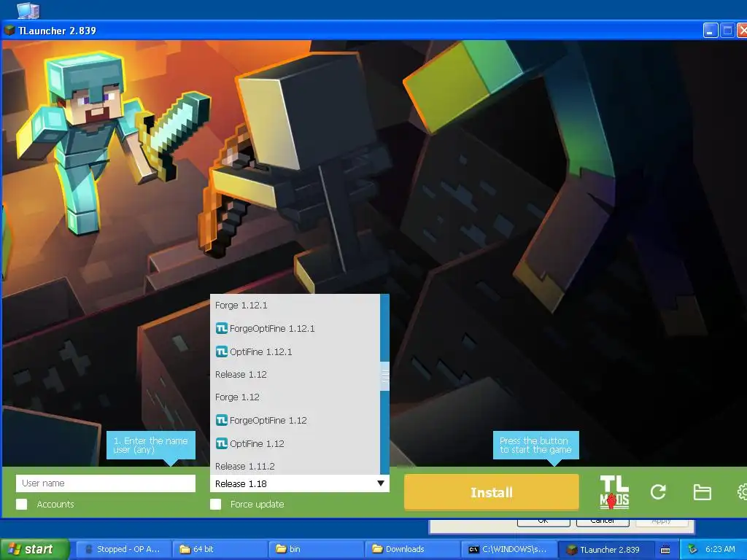Click the TL icon beside ForgeOptiFine 1.12.1
Viewport: 747px width, 560px height.
click(x=222, y=328)
